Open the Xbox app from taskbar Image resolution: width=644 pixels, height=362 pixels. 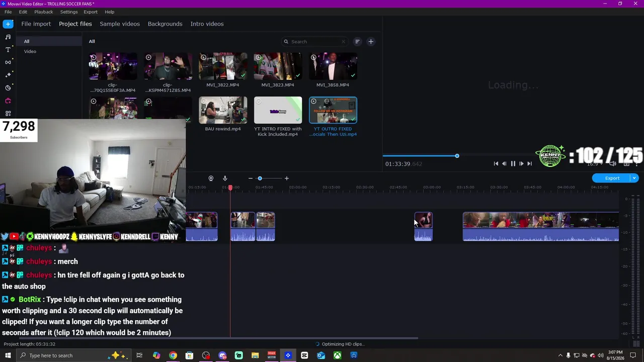point(337,355)
